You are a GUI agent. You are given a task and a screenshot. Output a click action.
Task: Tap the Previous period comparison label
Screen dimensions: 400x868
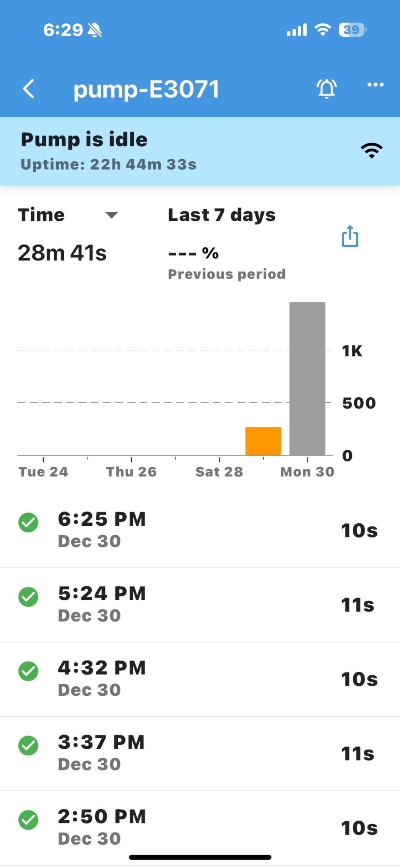coord(227,274)
